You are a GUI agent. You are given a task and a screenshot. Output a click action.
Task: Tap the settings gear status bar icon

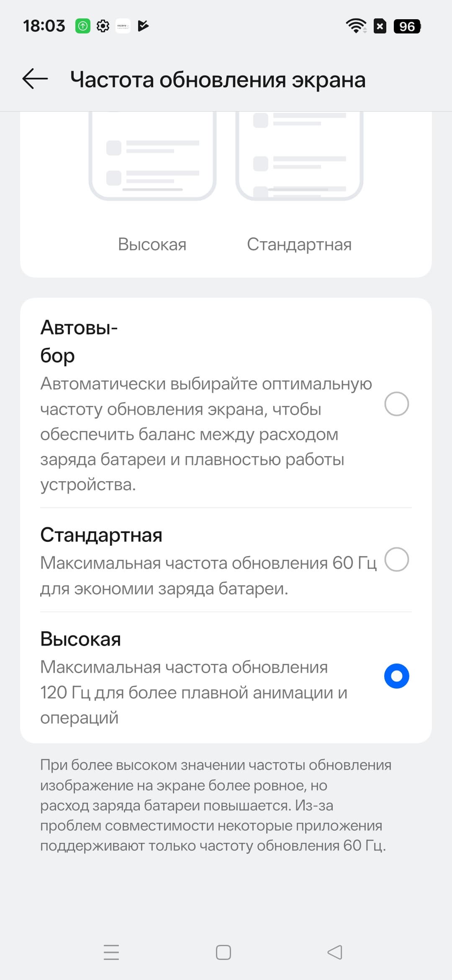click(x=103, y=26)
